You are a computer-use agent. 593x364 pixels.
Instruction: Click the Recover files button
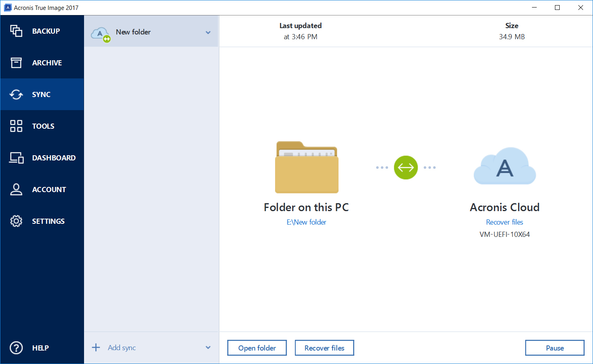tap(324, 348)
